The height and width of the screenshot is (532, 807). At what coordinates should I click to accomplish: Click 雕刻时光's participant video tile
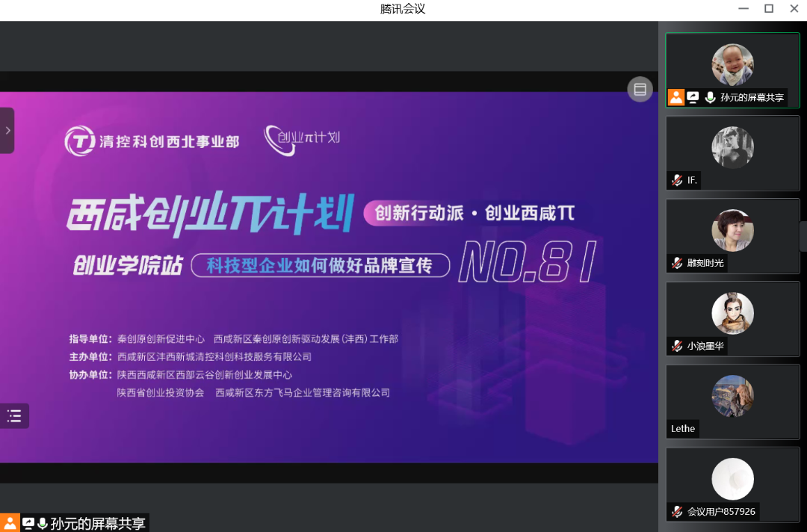(732, 230)
